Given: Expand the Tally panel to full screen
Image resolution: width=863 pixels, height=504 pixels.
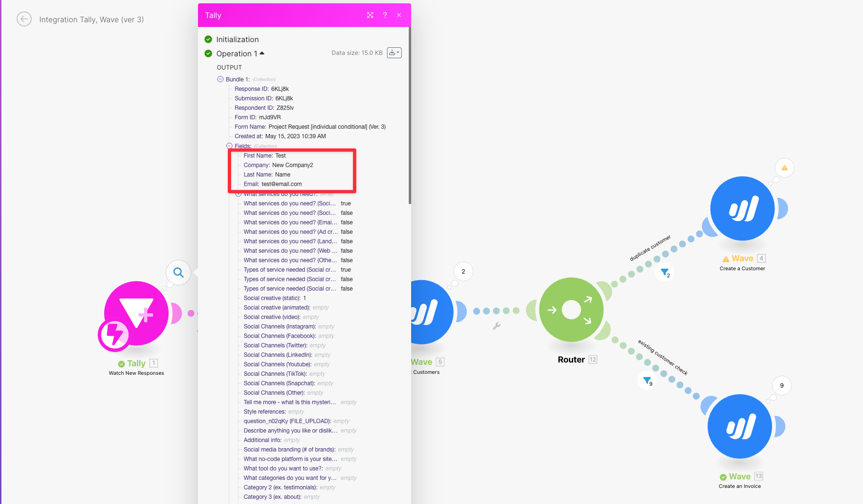Looking at the screenshot, I should click(x=370, y=15).
